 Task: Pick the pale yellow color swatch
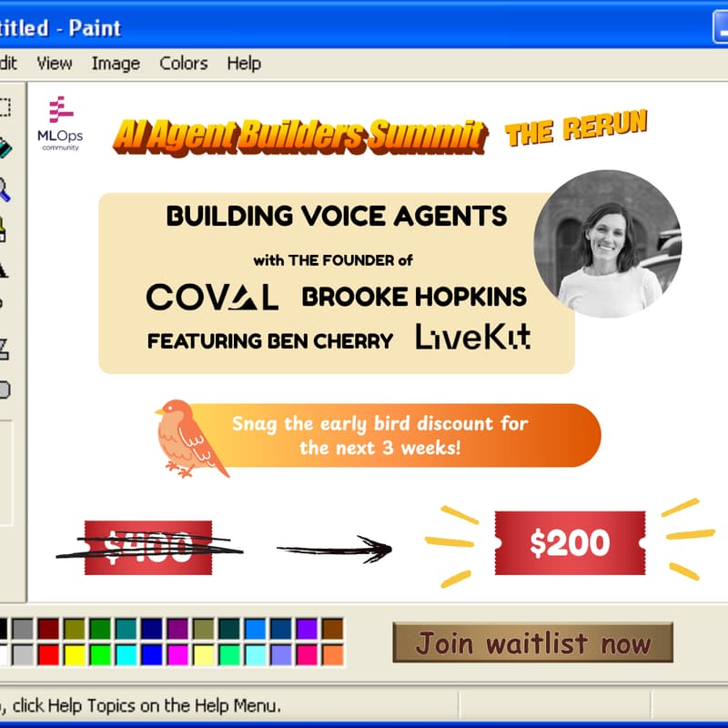[203, 654]
